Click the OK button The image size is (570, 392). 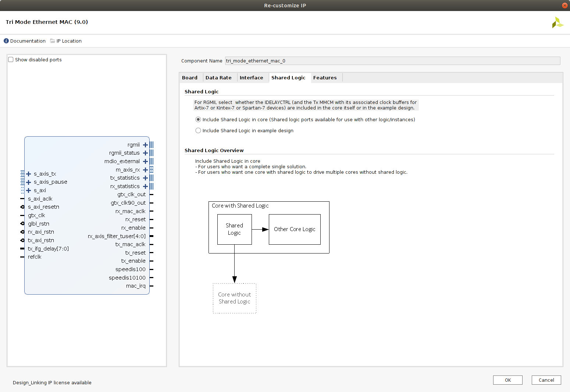508,380
